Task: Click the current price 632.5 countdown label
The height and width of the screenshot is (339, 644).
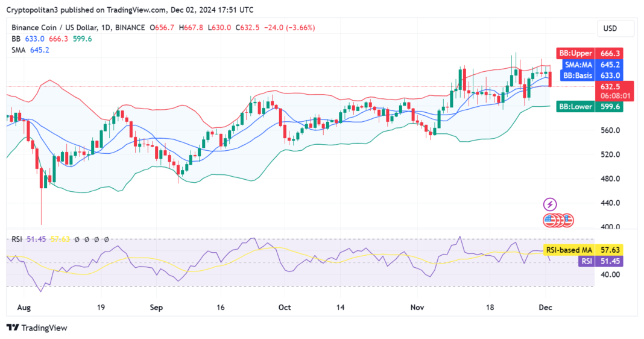Action: [x=614, y=91]
